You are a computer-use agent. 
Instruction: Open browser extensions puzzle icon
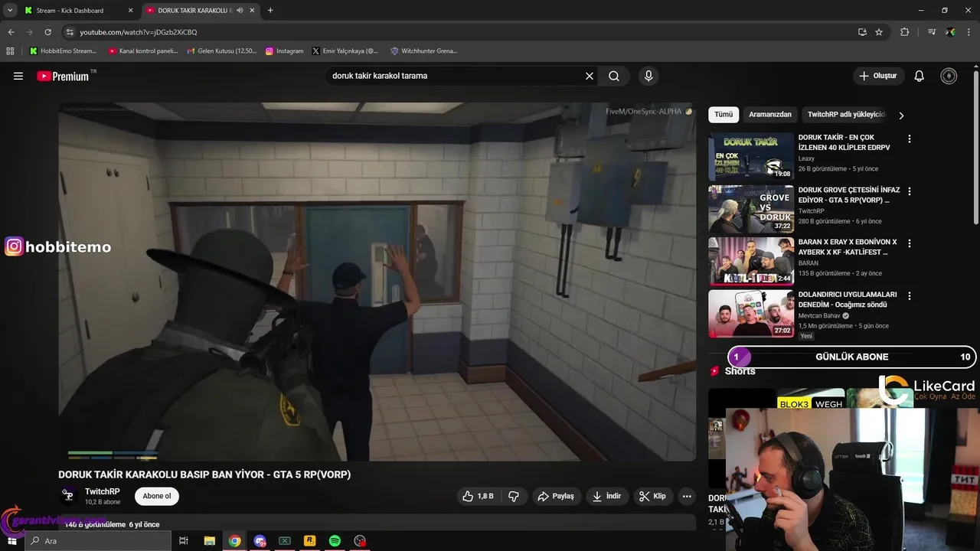(x=905, y=32)
